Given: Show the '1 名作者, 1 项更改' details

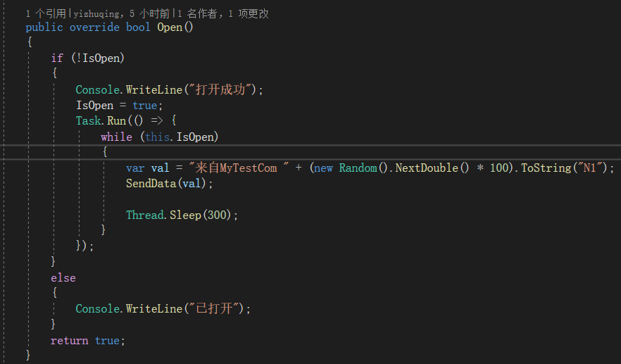Looking at the screenshot, I should tap(223, 14).
